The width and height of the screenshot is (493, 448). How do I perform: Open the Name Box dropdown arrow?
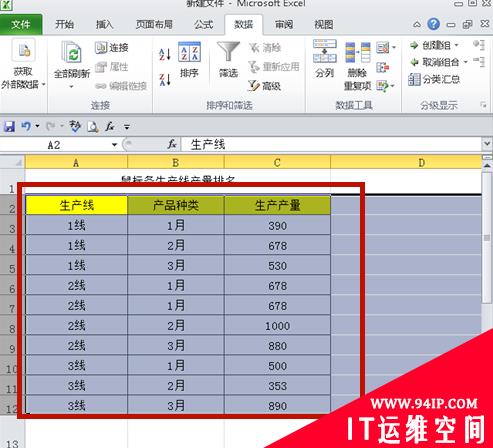114,145
